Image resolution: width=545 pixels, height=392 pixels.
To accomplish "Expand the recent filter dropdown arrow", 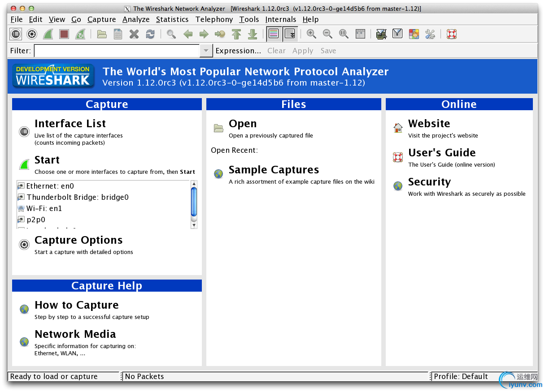I will click(206, 51).
